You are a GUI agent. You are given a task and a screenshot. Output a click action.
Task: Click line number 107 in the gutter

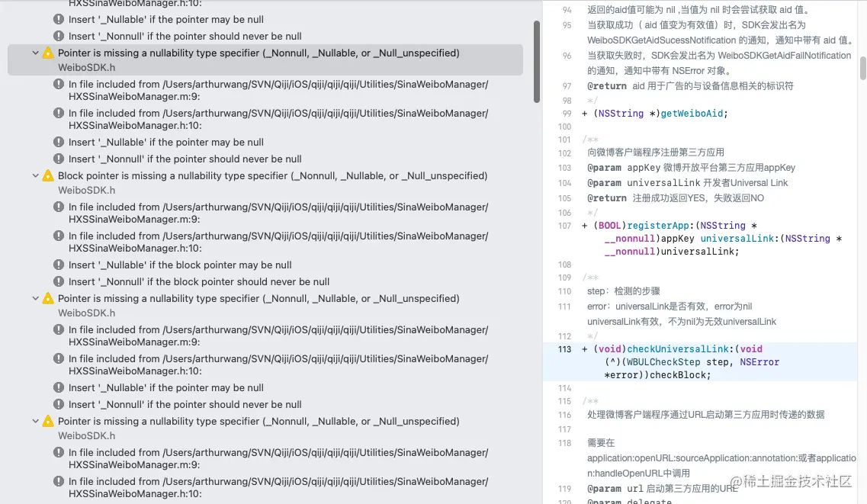(x=564, y=226)
